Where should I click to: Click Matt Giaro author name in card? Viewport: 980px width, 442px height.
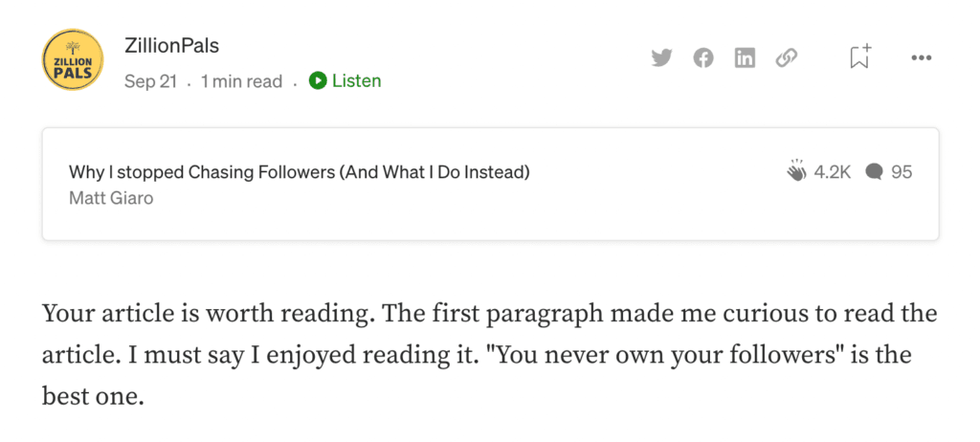[111, 198]
